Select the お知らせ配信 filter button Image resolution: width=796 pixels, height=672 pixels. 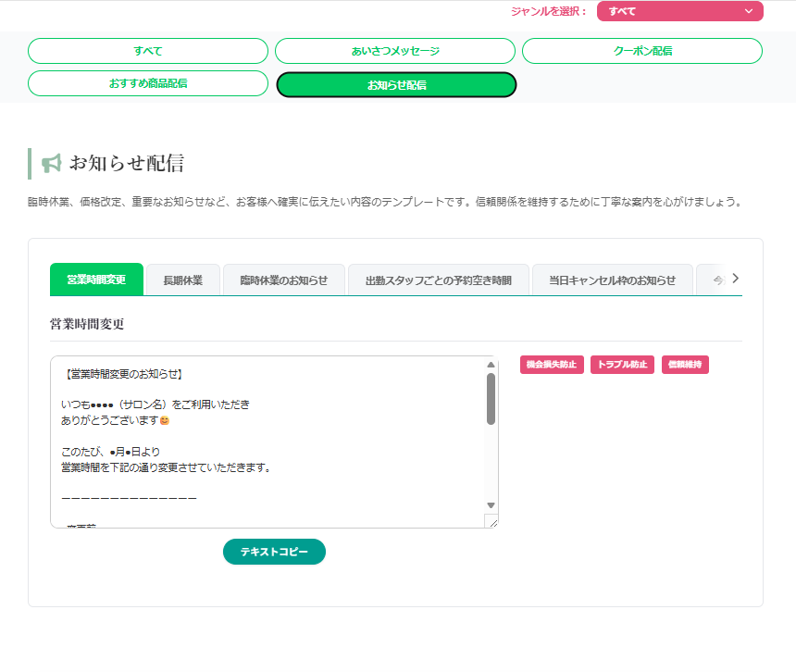click(396, 85)
